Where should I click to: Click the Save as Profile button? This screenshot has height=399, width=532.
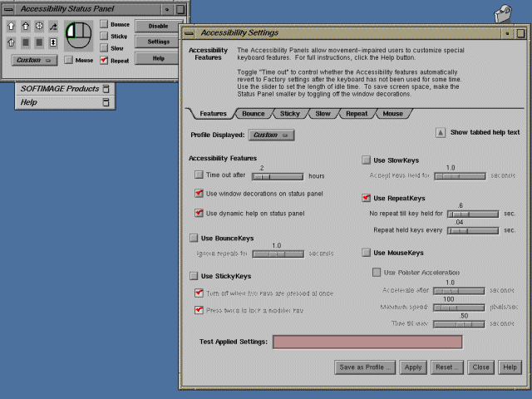pyautogui.click(x=365, y=367)
